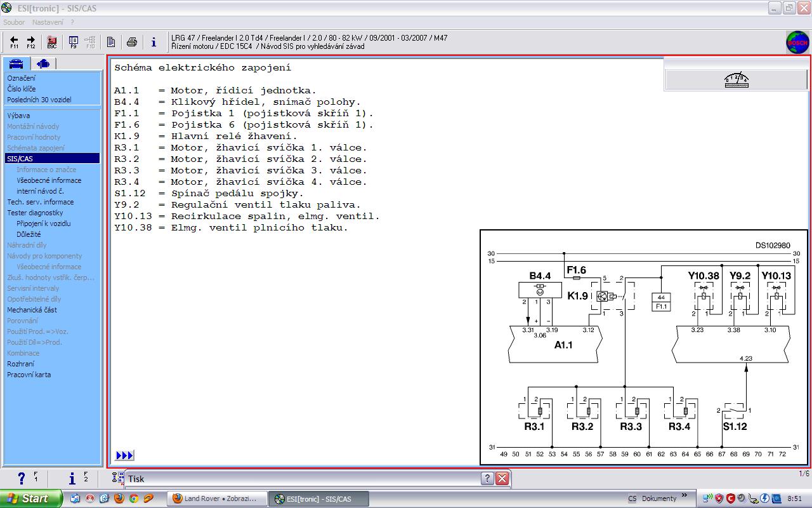The height and width of the screenshot is (508, 812).
Task: Select Tester diagnostiky in sidebar
Action: pyautogui.click(x=35, y=213)
